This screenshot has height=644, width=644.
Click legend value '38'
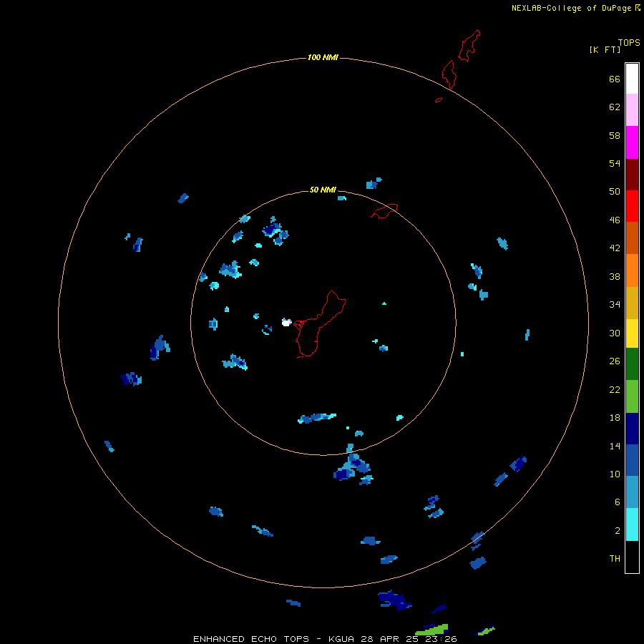coord(615,277)
